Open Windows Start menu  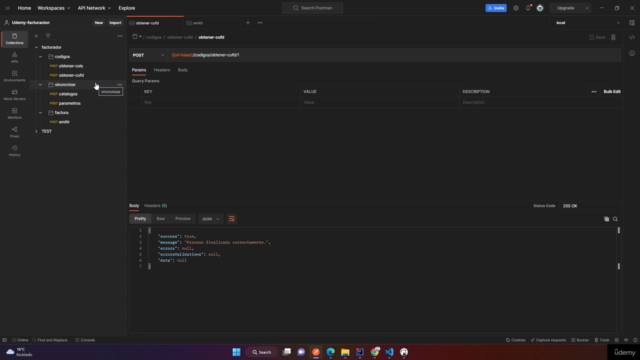pos(236,352)
